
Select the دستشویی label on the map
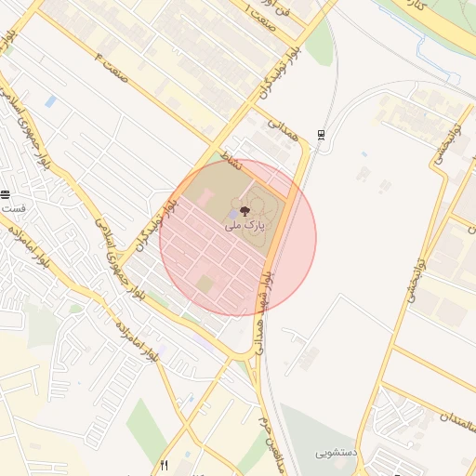tap(337, 454)
